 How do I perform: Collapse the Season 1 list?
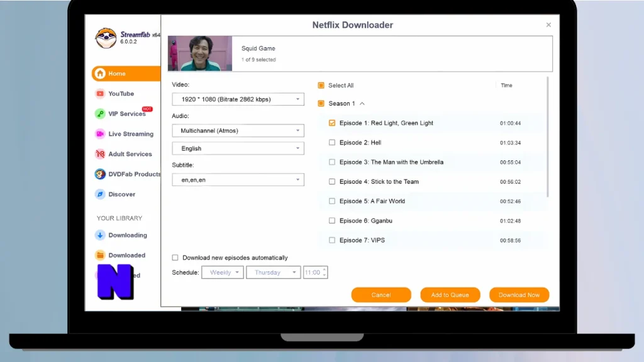point(362,104)
